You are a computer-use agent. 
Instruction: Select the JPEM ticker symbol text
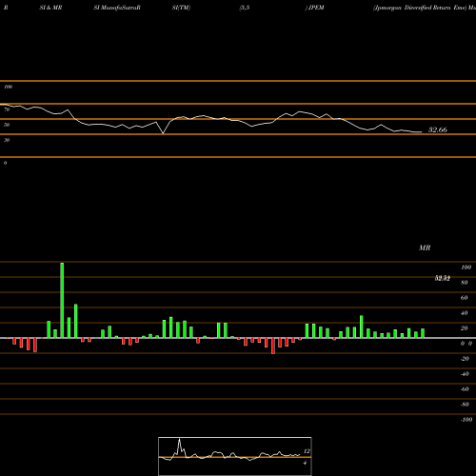(x=316, y=8)
